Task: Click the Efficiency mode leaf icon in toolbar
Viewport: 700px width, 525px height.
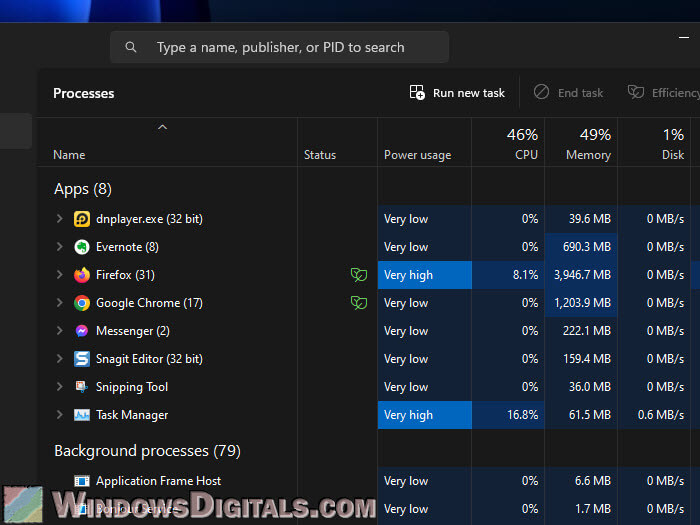Action: (x=636, y=92)
